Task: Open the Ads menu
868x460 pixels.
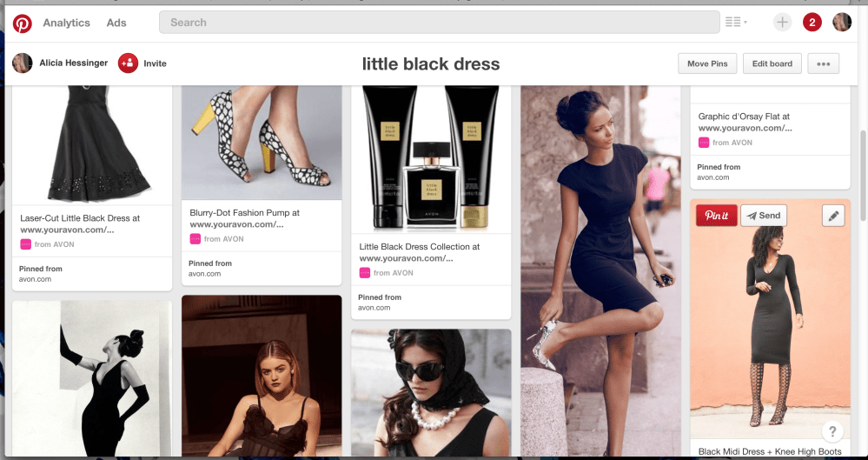Action: point(116,23)
